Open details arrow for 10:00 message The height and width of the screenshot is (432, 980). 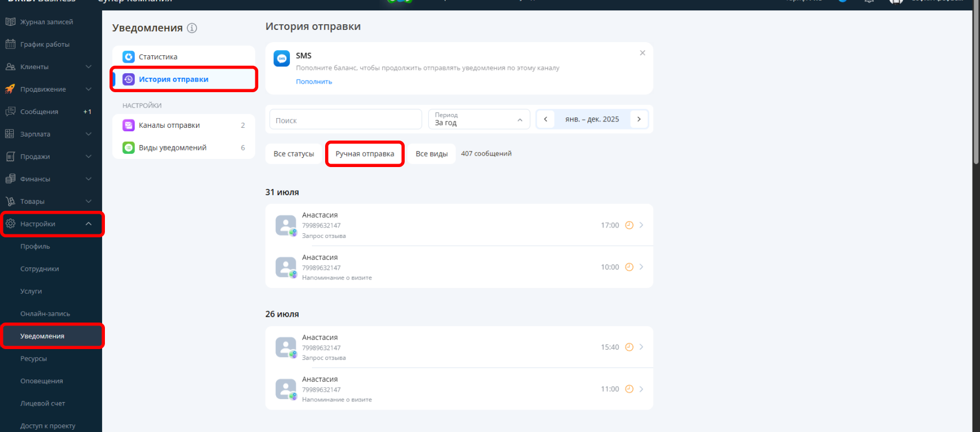click(x=642, y=267)
